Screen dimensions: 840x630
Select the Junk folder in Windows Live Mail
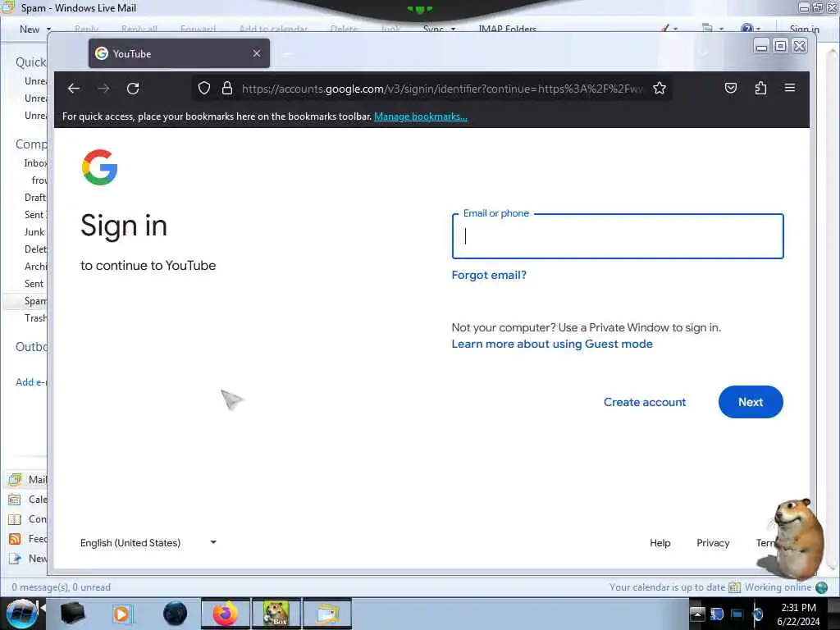pyautogui.click(x=34, y=232)
